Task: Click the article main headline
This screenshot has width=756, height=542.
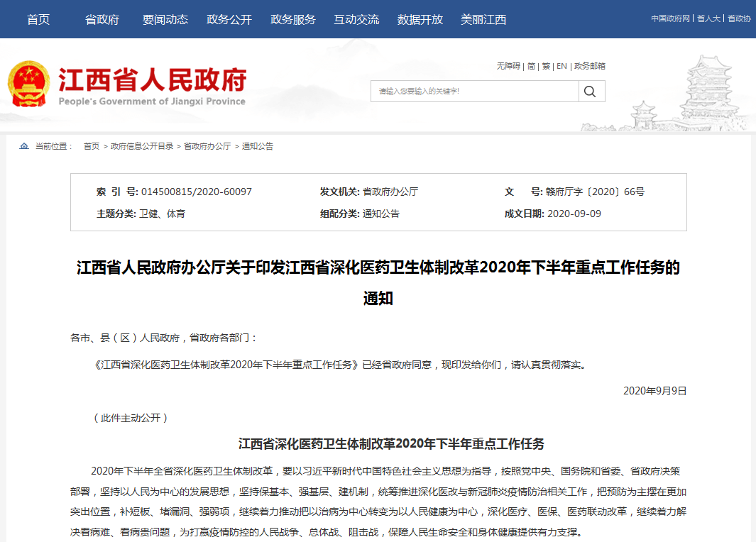Action: click(x=378, y=282)
